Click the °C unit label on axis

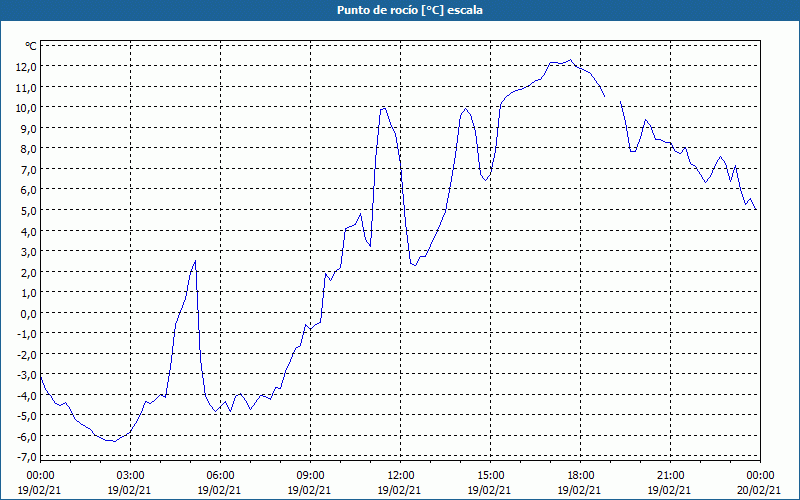coord(31,46)
